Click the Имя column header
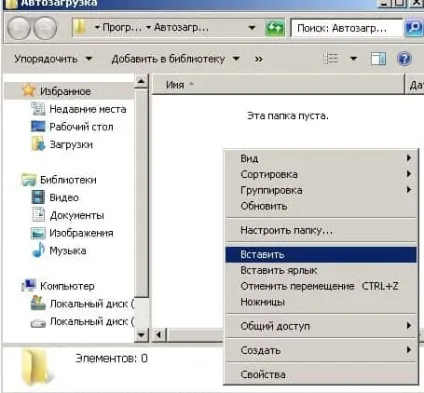Viewport: 424px width, 393px height. tap(278, 85)
